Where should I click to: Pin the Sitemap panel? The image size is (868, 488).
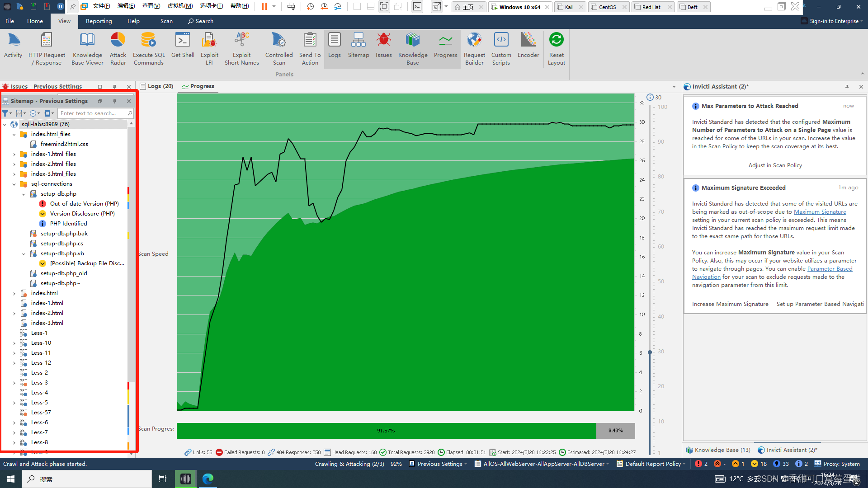[x=114, y=101]
